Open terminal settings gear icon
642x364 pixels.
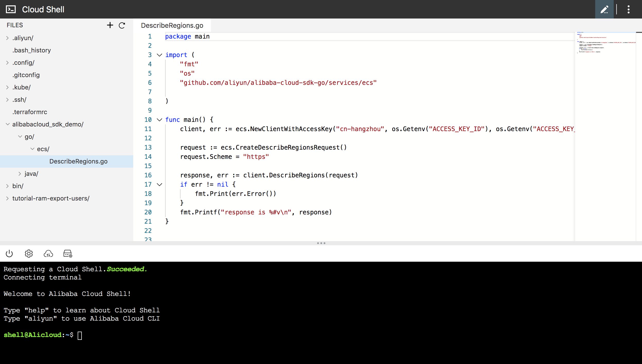click(29, 254)
